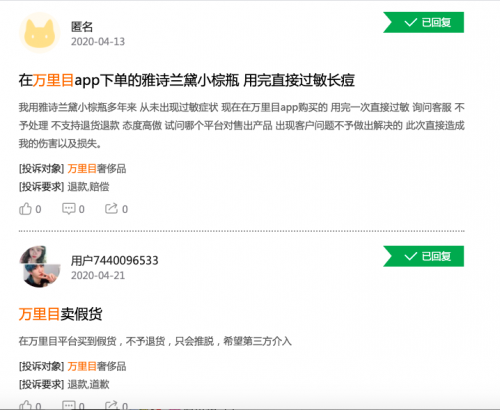Click the date 2020-04-13 on first post
The image size is (500, 410).
point(98,42)
